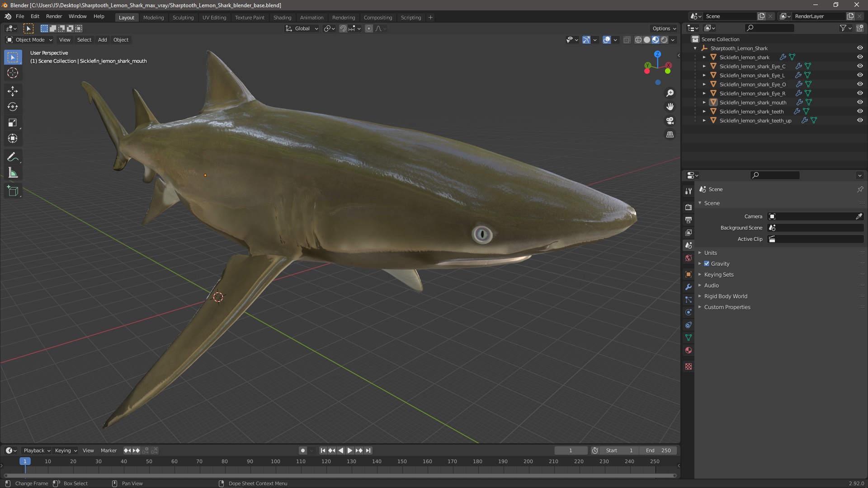The image size is (868, 488).
Task: Open the Object Mode dropdown
Action: (29, 40)
